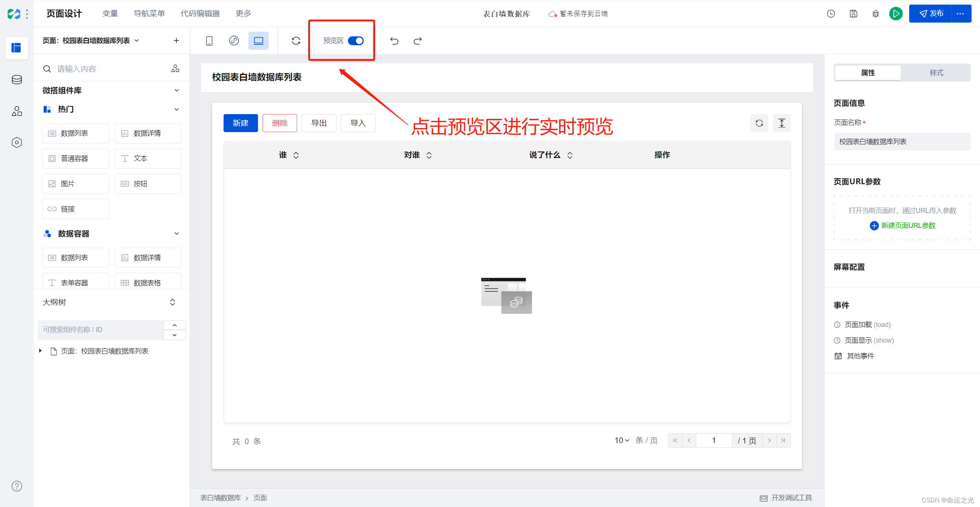The height and width of the screenshot is (507, 980).
Task: Sort table by 说了什么 column
Action: pyautogui.click(x=570, y=155)
